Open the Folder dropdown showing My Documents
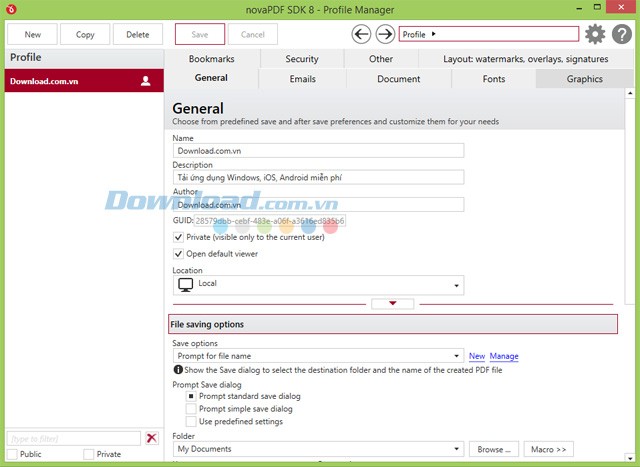 coord(457,450)
